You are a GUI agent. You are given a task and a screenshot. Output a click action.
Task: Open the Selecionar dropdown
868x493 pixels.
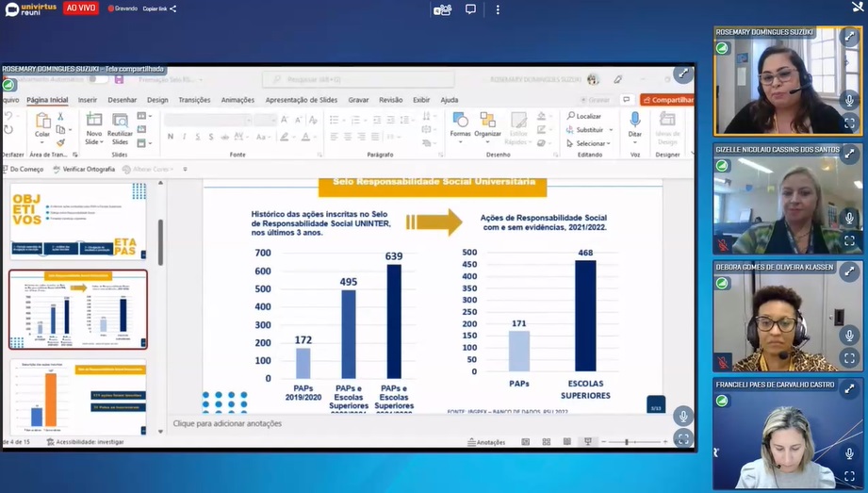tap(589, 143)
